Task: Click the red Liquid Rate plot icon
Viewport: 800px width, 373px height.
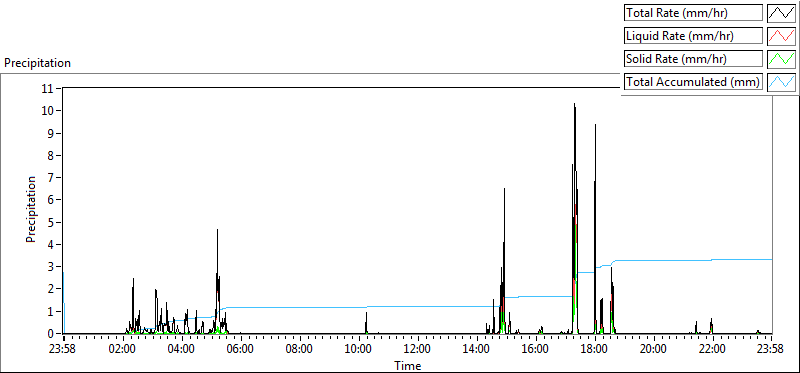Action: 781,36
